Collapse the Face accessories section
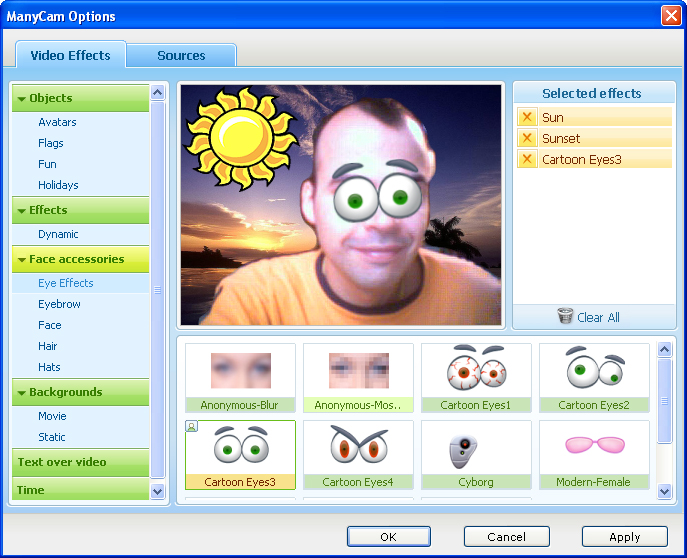This screenshot has height=558, width=687. click(x=21, y=259)
